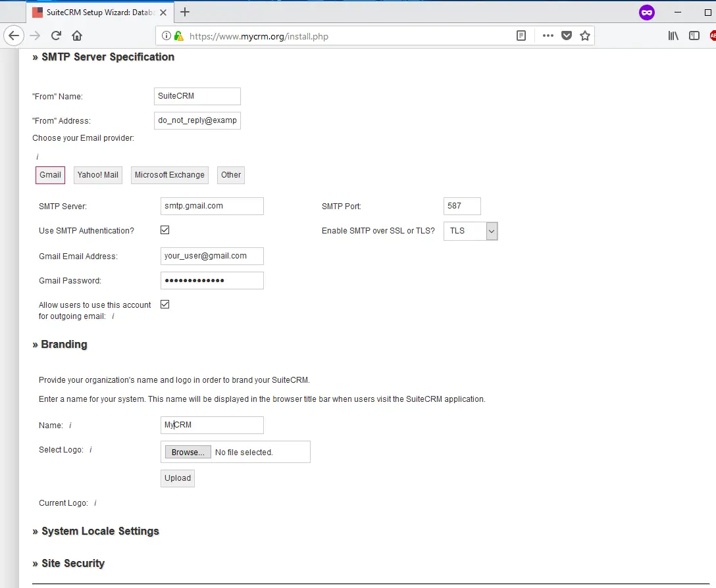
Task: Click the "No file selected." text
Action: (x=244, y=453)
